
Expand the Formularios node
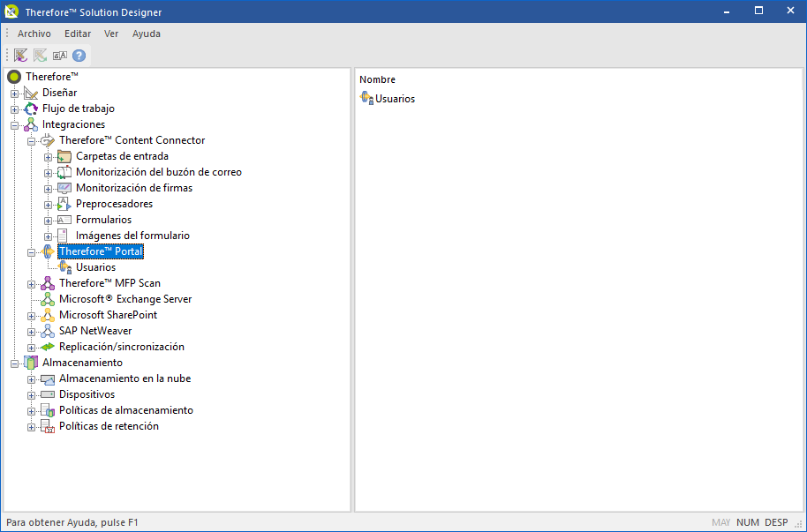click(x=48, y=221)
